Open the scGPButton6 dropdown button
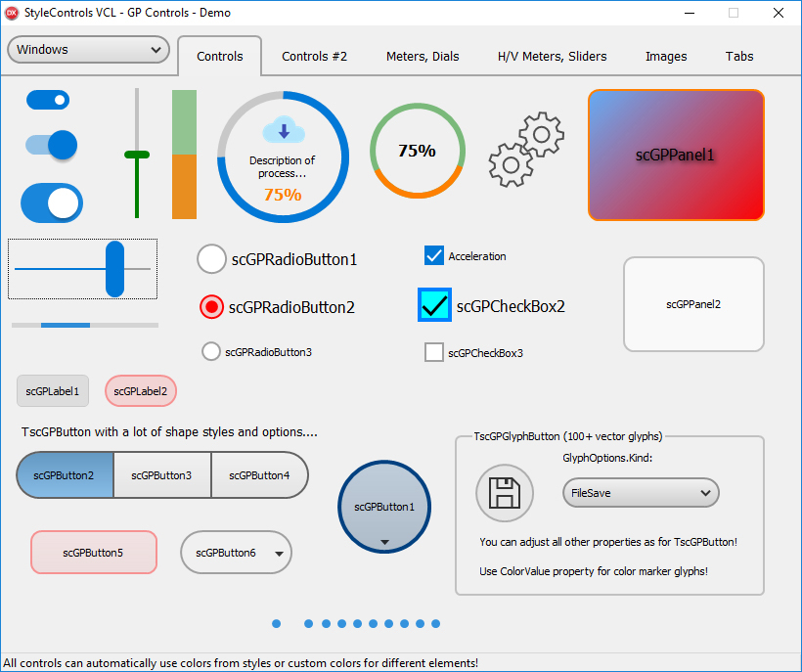 pyautogui.click(x=237, y=553)
